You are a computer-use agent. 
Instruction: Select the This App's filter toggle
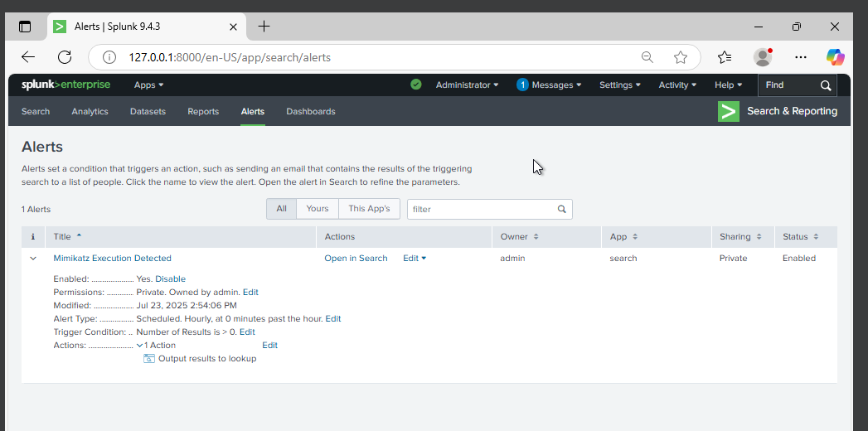369,209
